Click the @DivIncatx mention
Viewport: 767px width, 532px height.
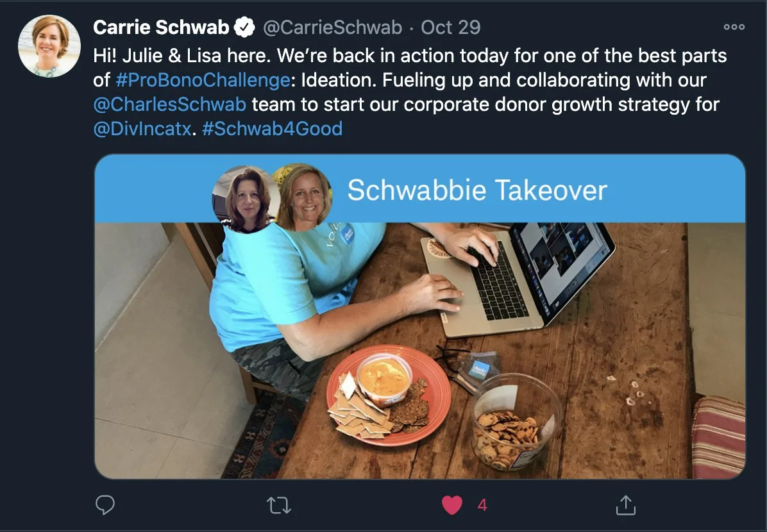[x=142, y=129]
